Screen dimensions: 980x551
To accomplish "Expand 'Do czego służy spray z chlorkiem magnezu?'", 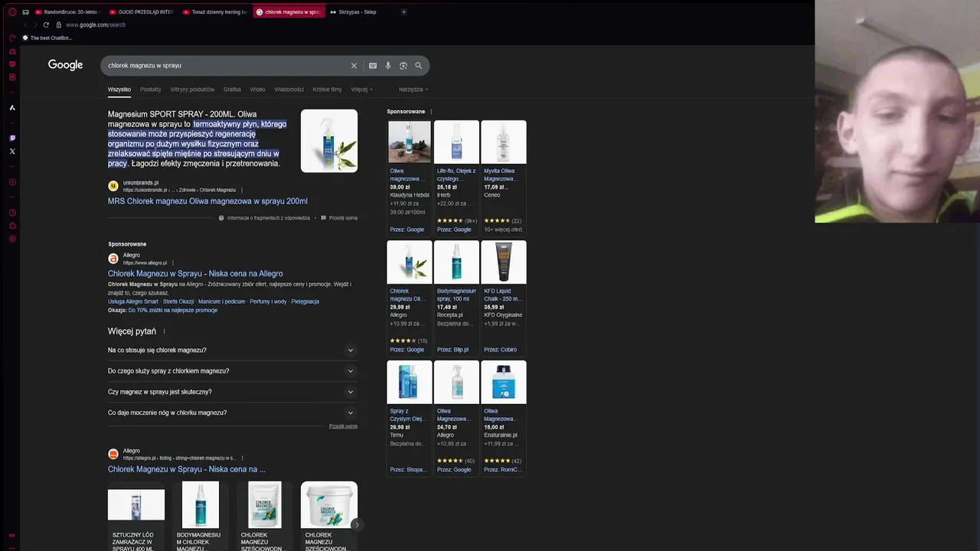I will [x=233, y=371].
